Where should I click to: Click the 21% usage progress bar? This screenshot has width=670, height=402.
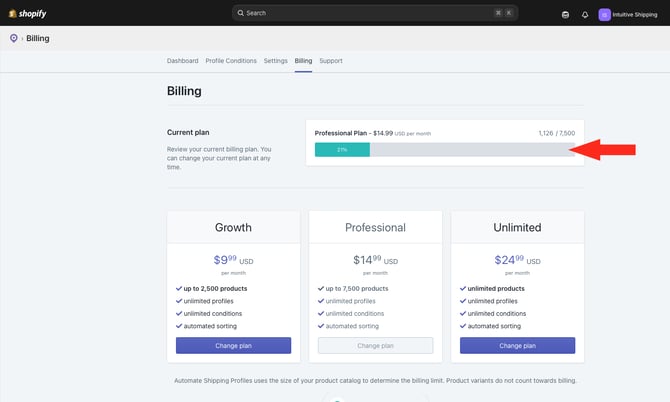445,150
